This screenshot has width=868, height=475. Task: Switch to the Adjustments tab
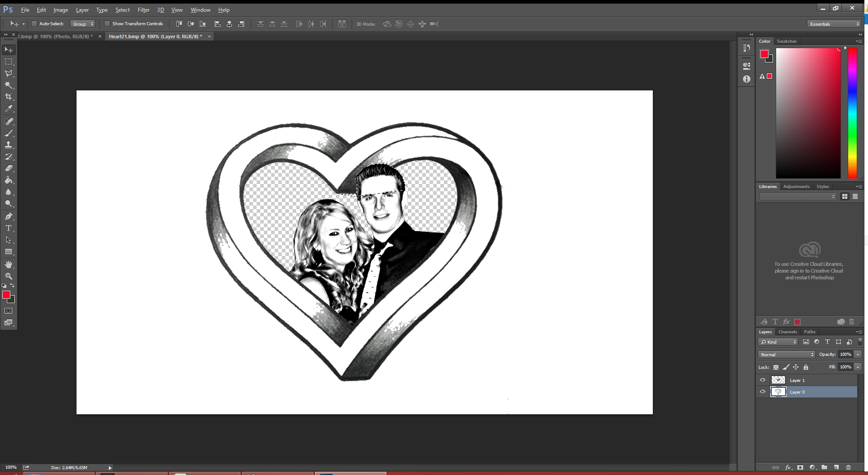pyautogui.click(x=796, y=186)
